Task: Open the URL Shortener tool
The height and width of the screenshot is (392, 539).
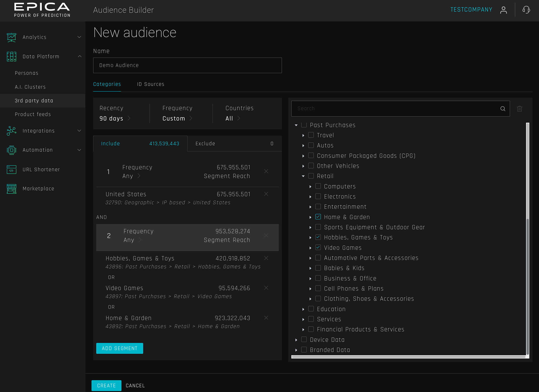Action: tap(11, 169)
